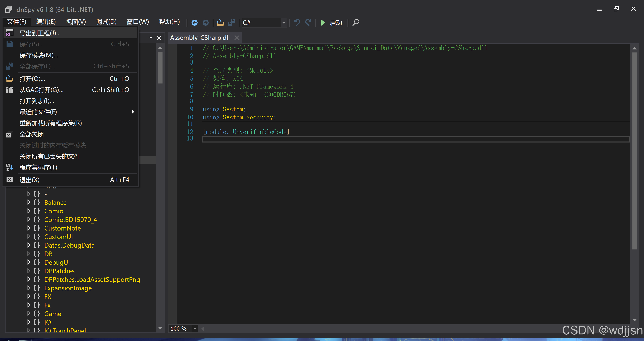This screenshot has width=644, height=341.
Task: Click the open file toolbar icon
Action: 220,23
